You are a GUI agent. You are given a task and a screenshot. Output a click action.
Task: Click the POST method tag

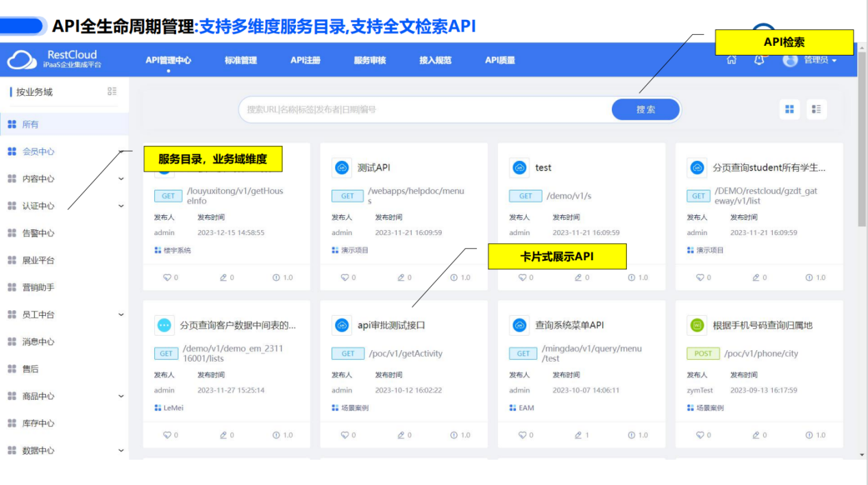[x=704, y=354]
